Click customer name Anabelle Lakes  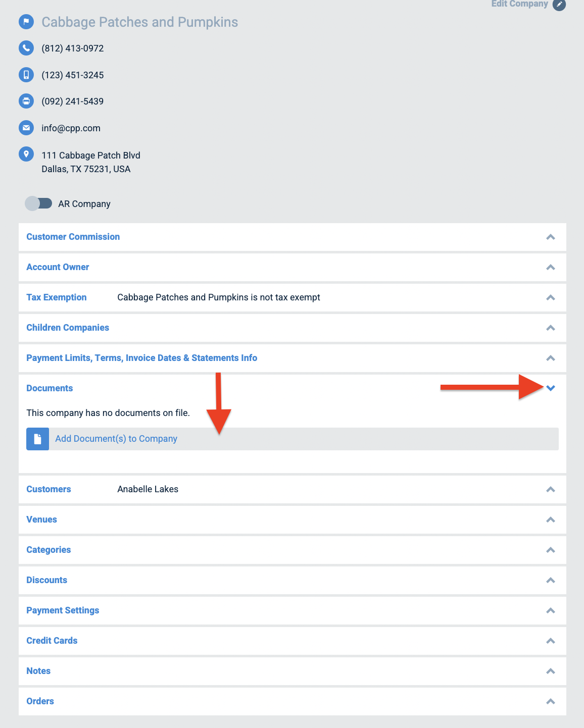point(148,489)
